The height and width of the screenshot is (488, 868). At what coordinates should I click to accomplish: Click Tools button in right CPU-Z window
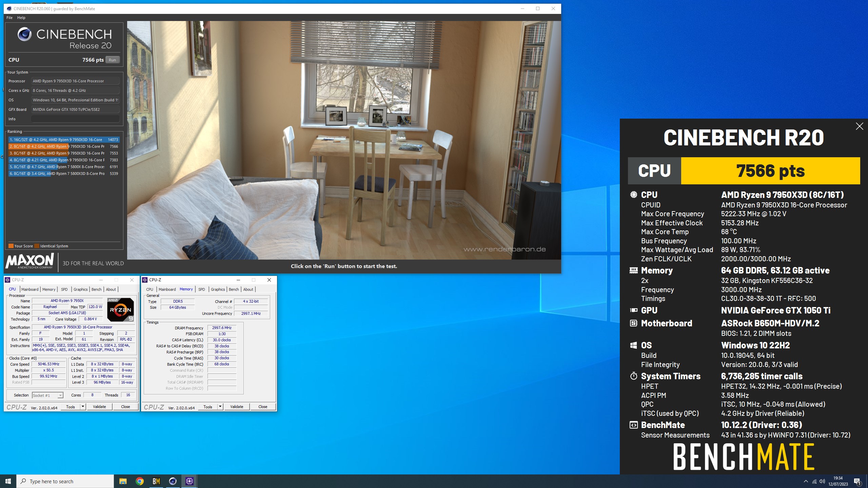click(x=208, y=407)
